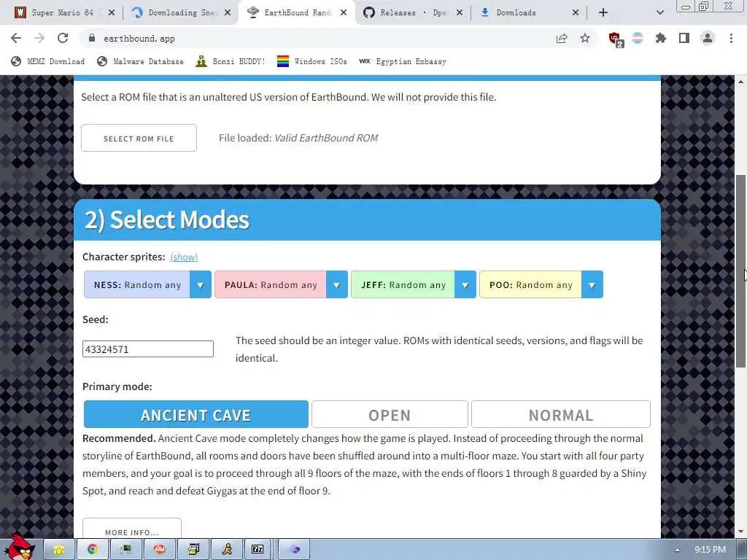
Task: Click the PAULA: Random any label
Action: tap(271, 285)
